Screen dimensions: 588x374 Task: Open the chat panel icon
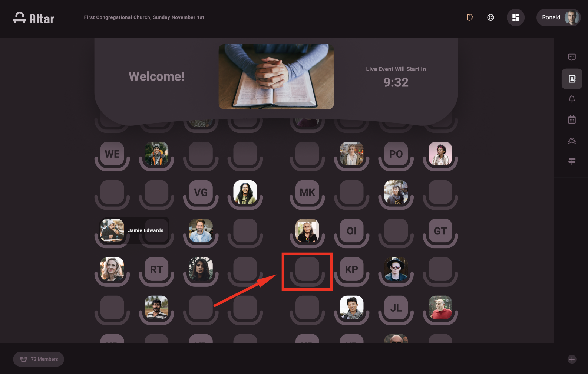click(572, 57)
